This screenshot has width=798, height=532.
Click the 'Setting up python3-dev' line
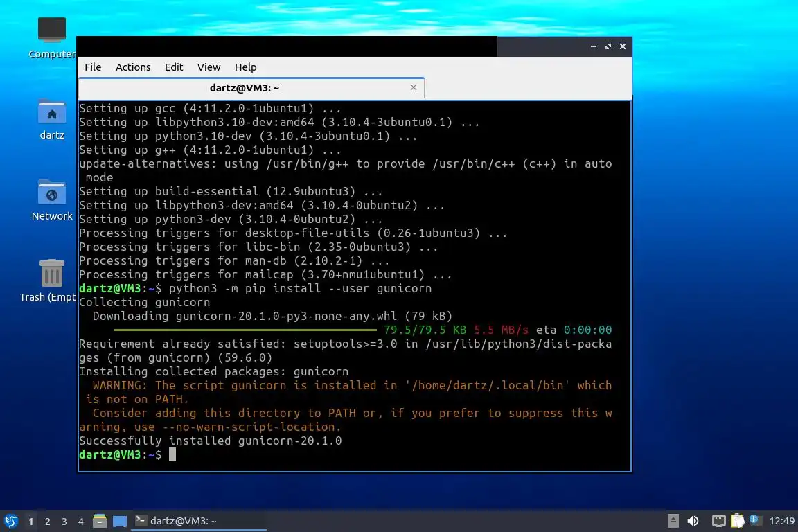pos(231,220)
